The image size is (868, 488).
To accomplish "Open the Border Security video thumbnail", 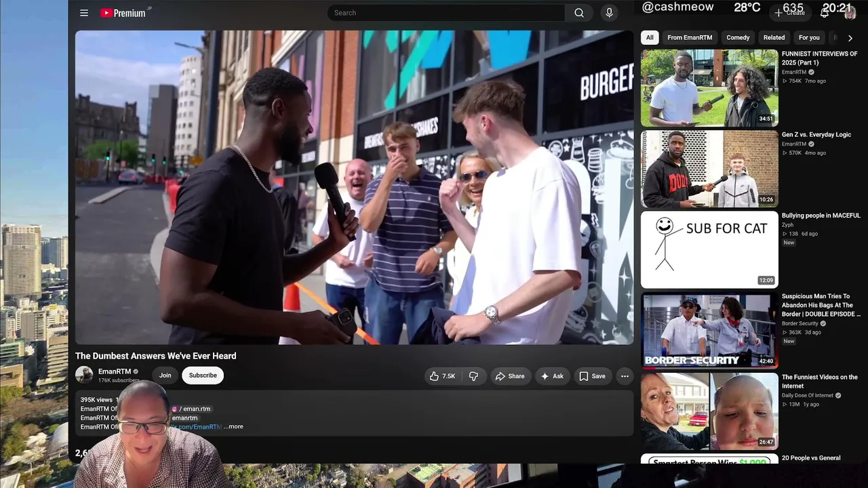I will click(709, 330).
